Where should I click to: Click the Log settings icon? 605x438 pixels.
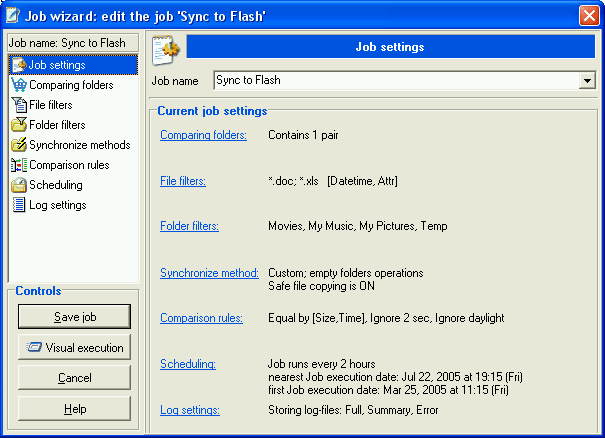click(x=19, y=205)
